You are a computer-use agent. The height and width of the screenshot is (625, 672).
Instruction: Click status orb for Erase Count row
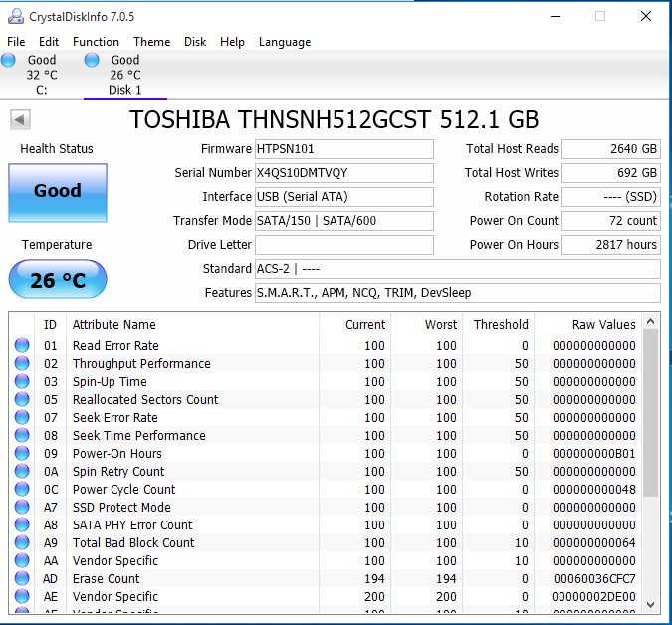pos(22,579)
